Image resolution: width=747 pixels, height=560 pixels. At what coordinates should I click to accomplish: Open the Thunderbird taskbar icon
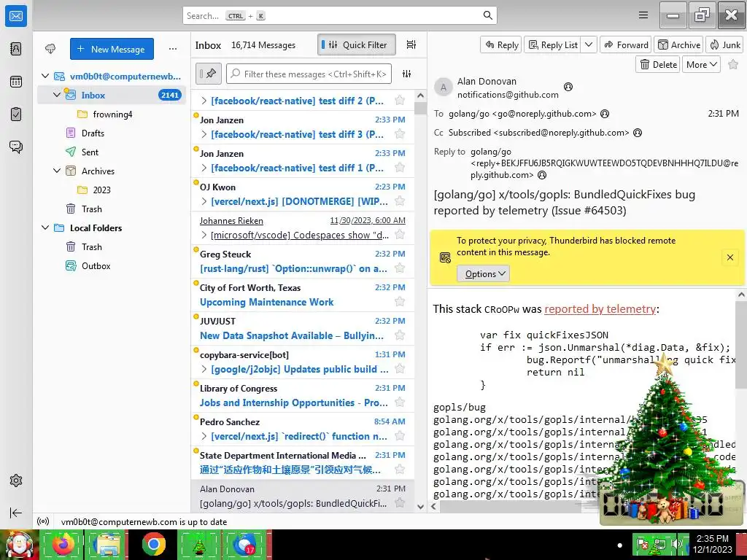pyautogui.click(x=245, y=544)
